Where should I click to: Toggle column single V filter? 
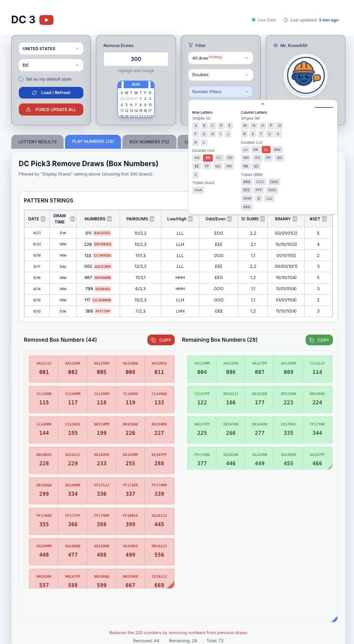point(278,134)
